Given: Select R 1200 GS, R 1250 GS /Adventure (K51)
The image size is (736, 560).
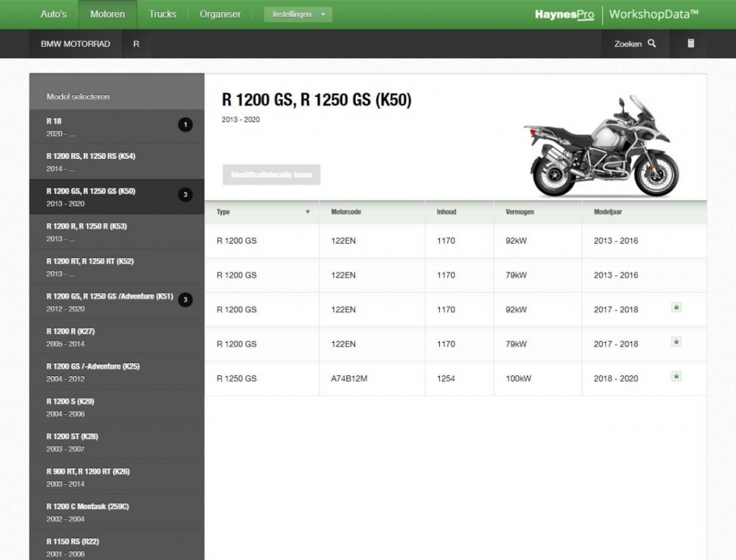Looking at the screenshot, I should pyautogui.click(x=117, y=302).
